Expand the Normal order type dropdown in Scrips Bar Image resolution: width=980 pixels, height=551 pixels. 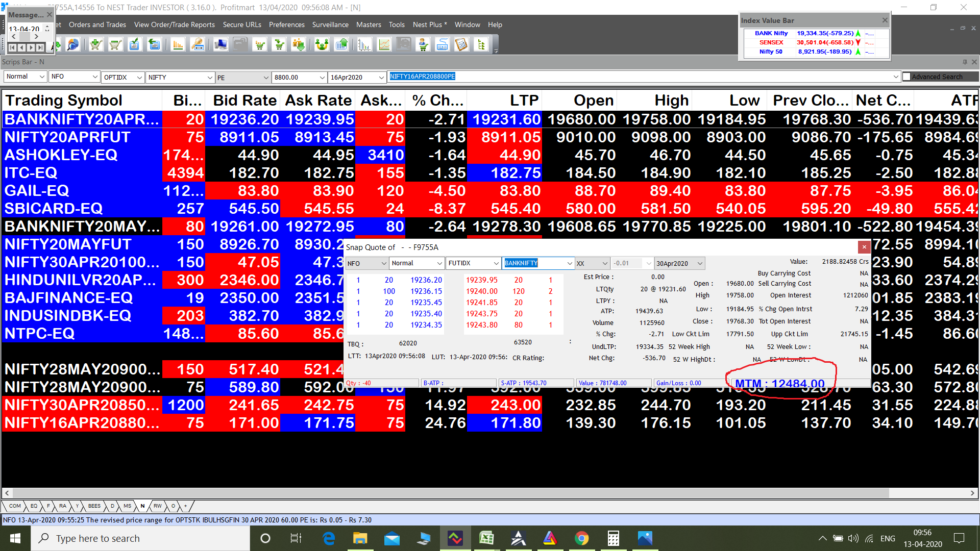click(x=42, y=77)
